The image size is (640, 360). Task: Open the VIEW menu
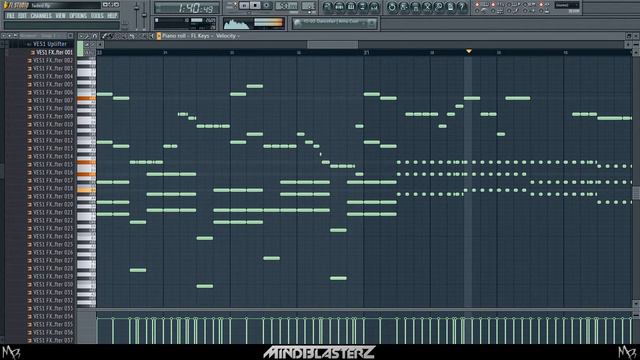pos(60,16)
